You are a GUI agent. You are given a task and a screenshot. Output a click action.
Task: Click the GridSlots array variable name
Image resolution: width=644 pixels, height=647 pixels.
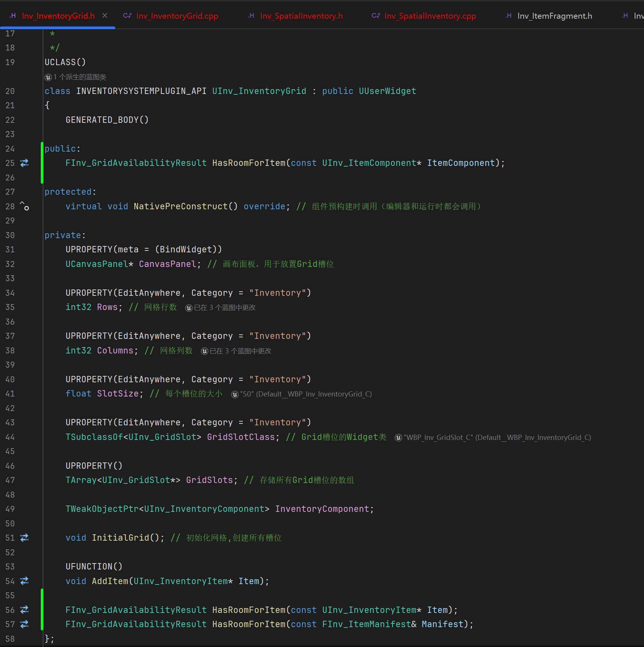(209, 480)
